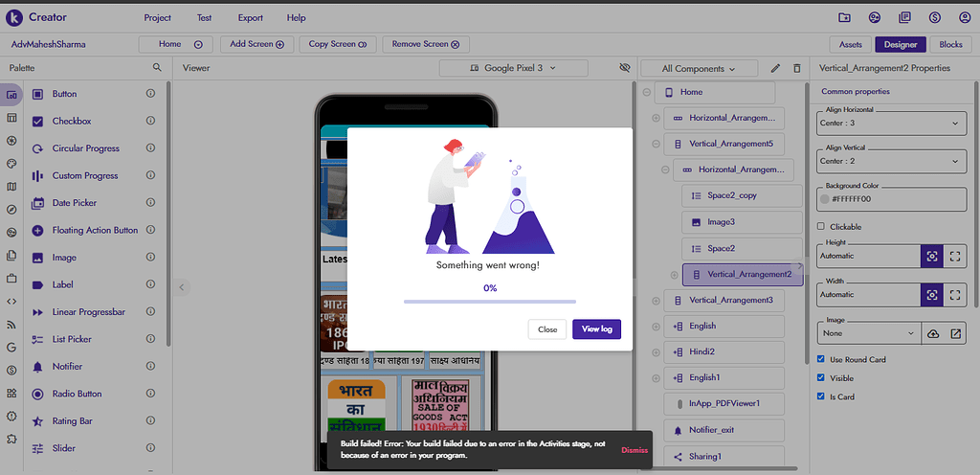Click the rename component pencil icon
Screen dimensions: 980x475
click(776, 69)
